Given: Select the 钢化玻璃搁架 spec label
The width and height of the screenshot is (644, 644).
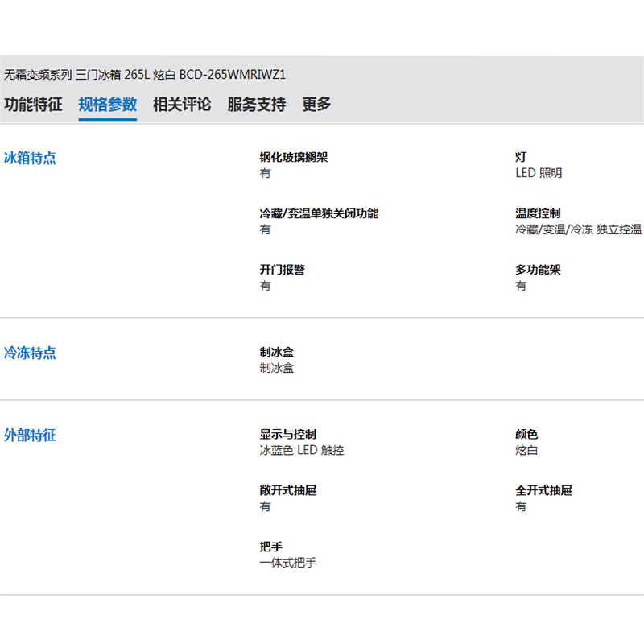Looking at the screenshot, I should [x=294, y=158].
